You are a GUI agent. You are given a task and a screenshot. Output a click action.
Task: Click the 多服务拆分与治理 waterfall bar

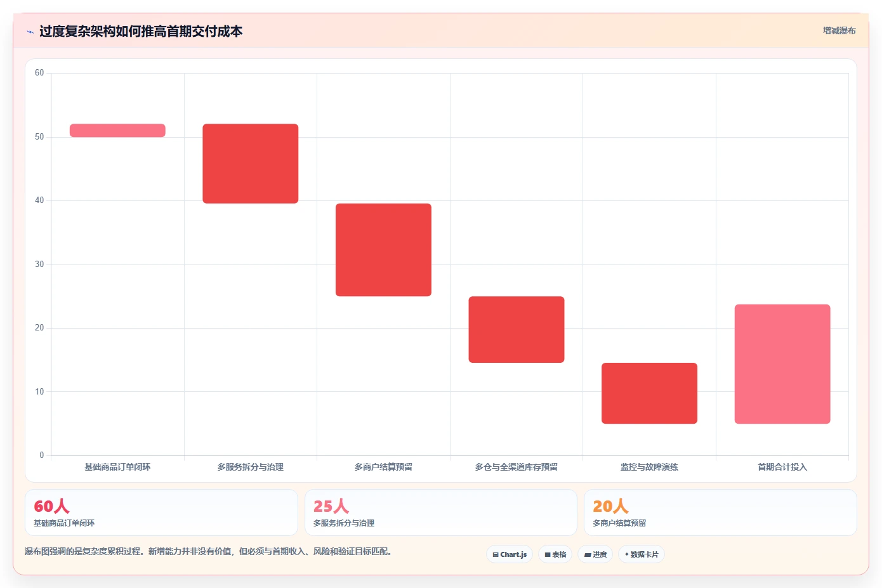(251, 164)
